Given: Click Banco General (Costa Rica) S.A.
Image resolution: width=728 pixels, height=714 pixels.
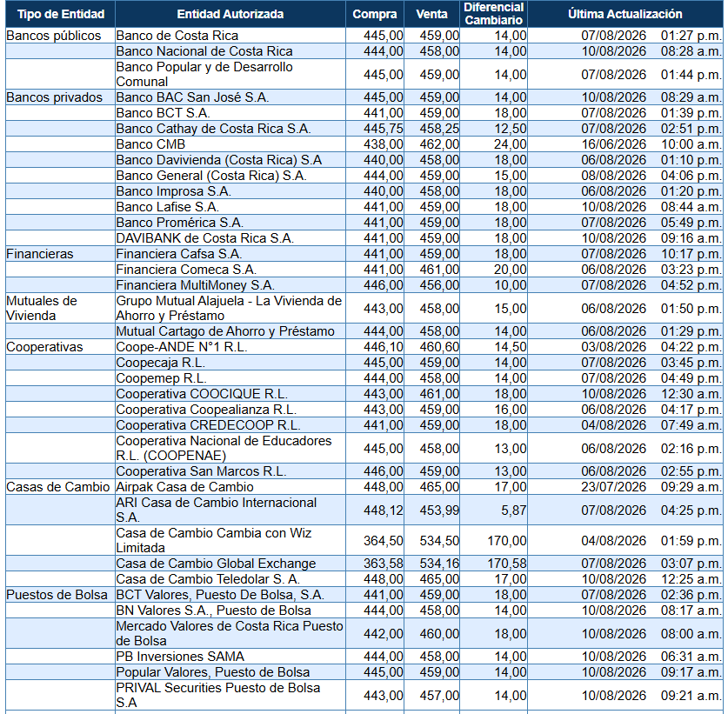Looking at the screenshot, I should click(x=211, y=176).
